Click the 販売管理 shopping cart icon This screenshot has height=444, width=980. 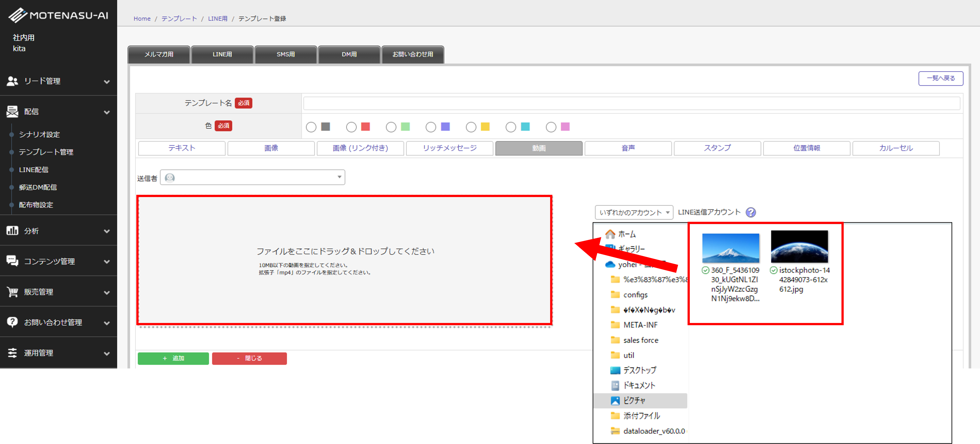click(x=12, y=292)
